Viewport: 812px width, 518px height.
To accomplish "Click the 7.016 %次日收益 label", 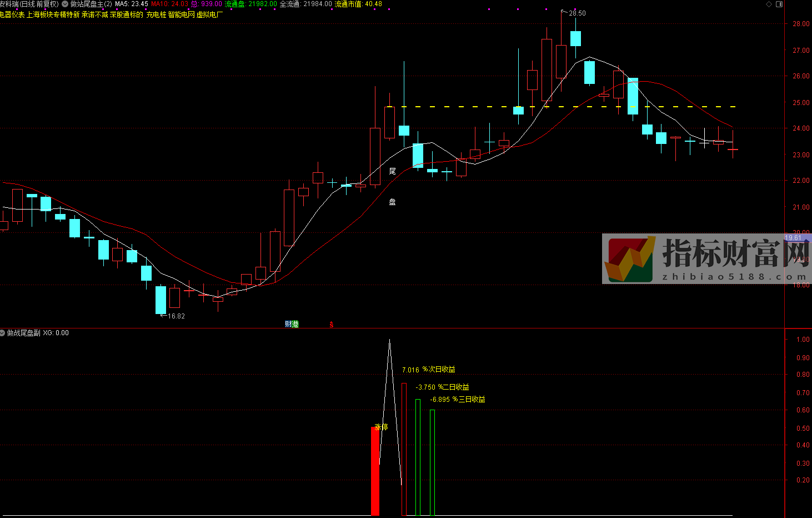I will click(429, 370).
